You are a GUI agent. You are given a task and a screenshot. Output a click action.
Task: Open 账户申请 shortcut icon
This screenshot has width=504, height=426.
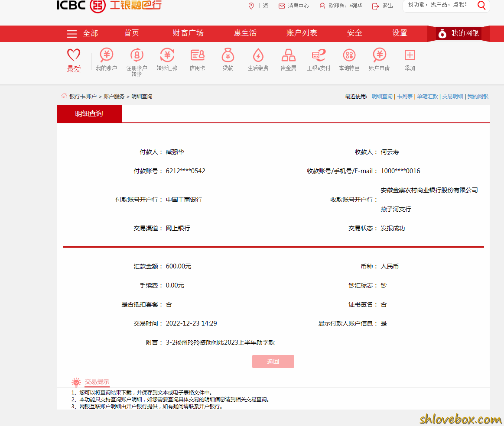click(x=379, y=55)
